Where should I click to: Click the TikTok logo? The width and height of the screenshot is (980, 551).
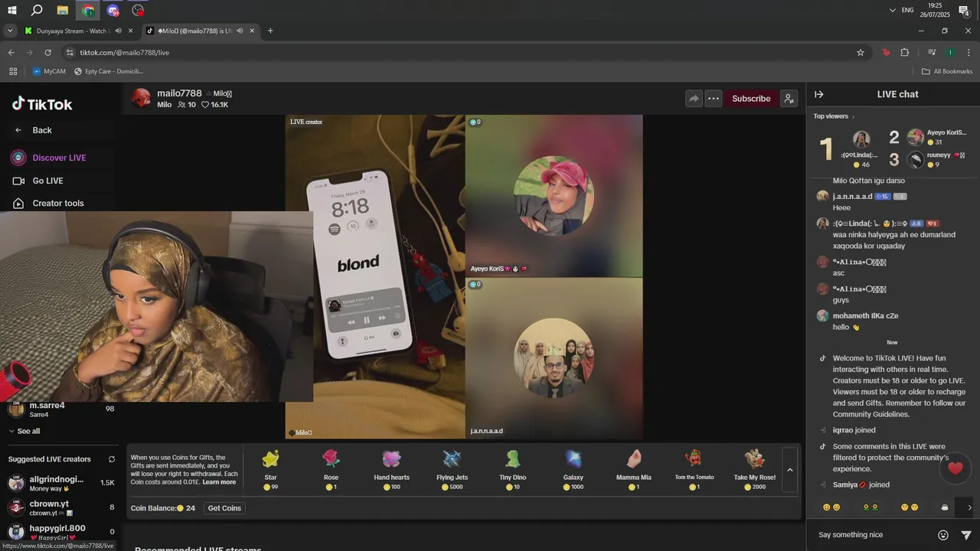tap(42, 104)
